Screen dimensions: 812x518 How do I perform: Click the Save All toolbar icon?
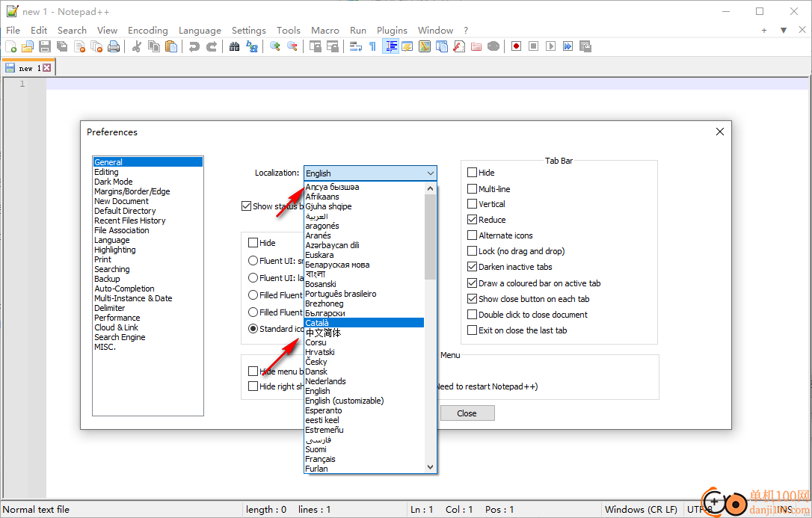click(x=62, y=46)
